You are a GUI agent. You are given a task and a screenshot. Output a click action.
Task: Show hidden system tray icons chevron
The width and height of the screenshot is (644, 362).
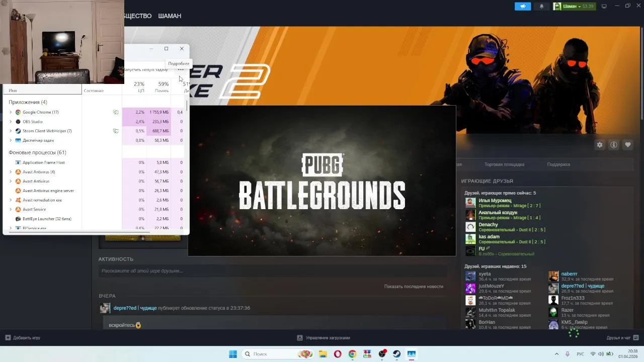[x=556, y=354]
